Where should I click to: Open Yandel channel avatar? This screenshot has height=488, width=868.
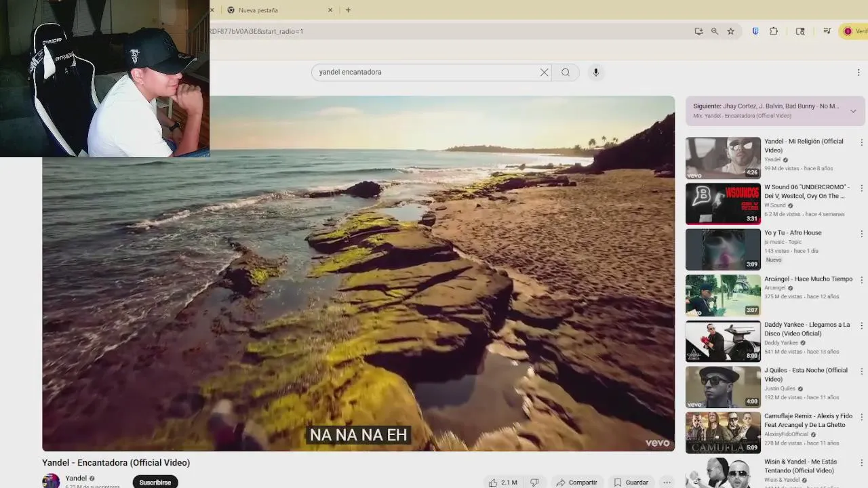click(x=51, y=481)
